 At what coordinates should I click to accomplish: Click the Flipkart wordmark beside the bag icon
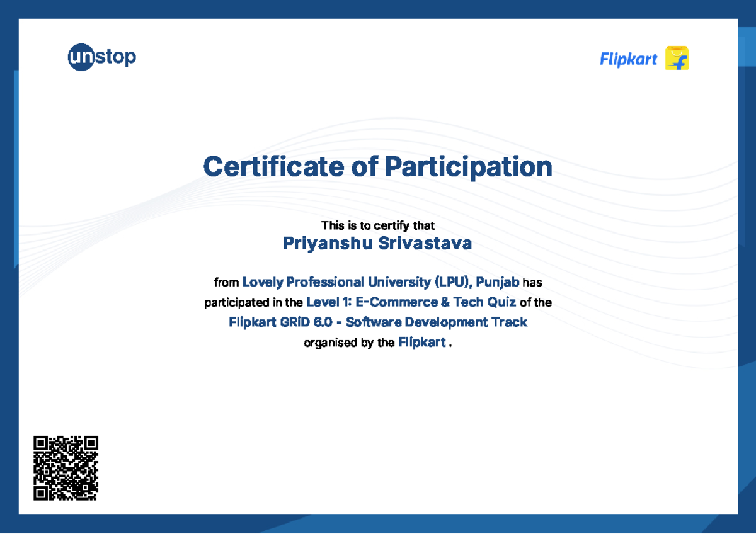pyautogui.click(x=628, y=60)
